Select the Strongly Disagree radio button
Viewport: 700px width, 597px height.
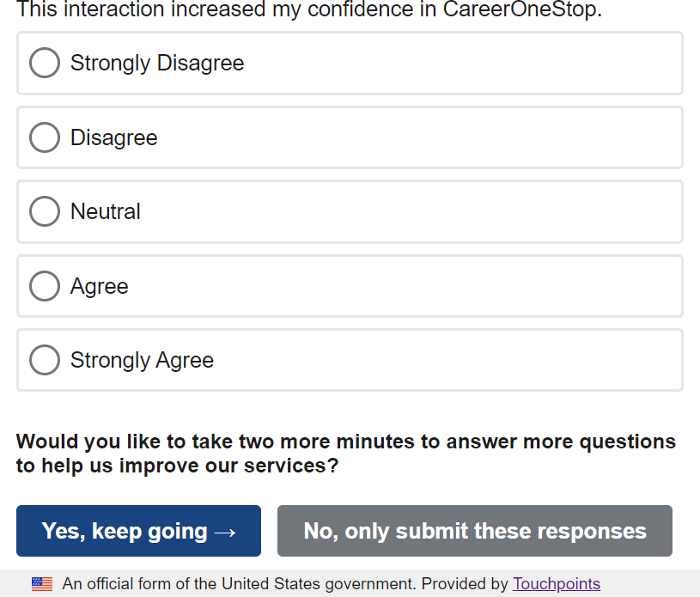(x=45, y=63)
